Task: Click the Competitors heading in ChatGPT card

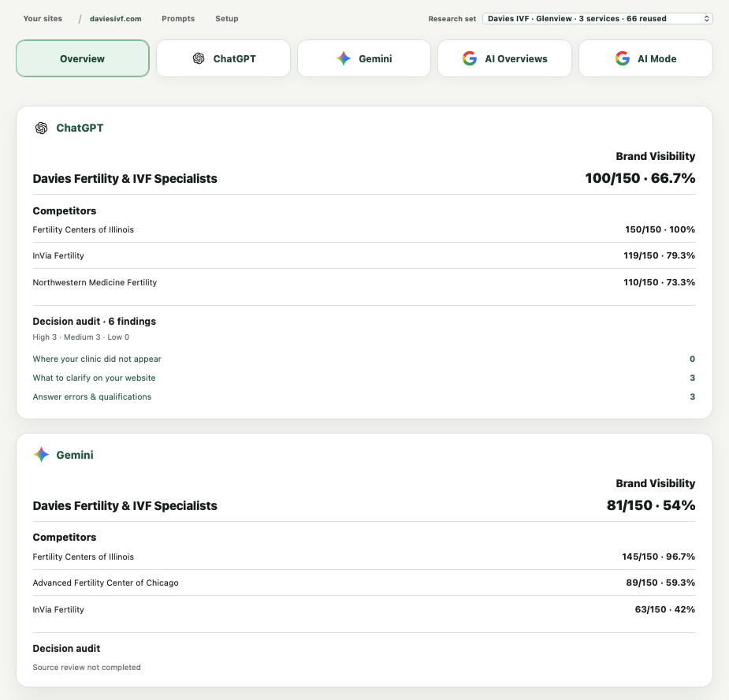Action: [x=64, y=210]
